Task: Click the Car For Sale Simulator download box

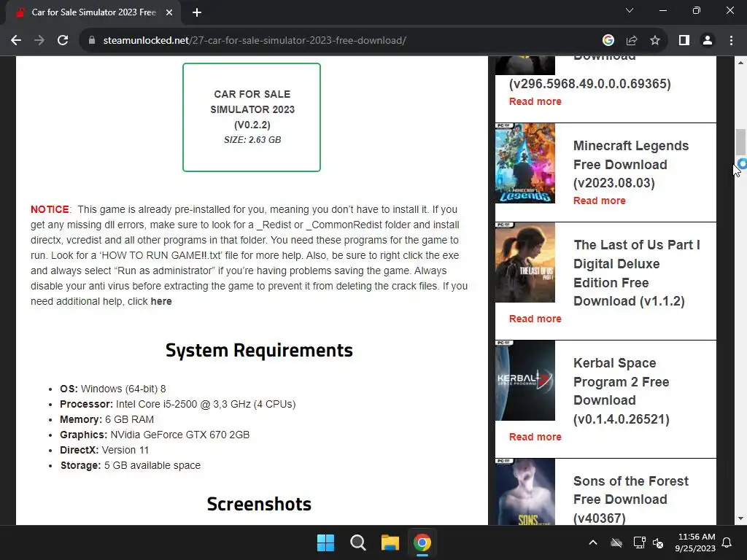Action: (252, 117)
